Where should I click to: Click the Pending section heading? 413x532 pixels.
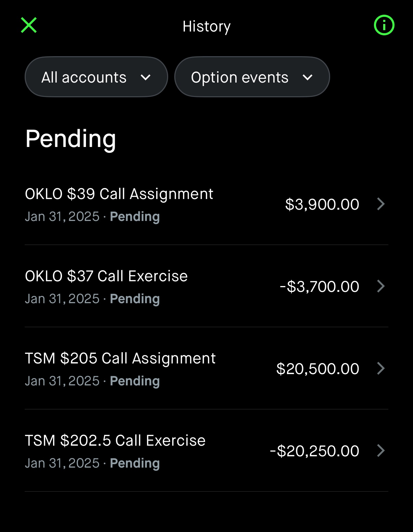click(x=71, y=139)
